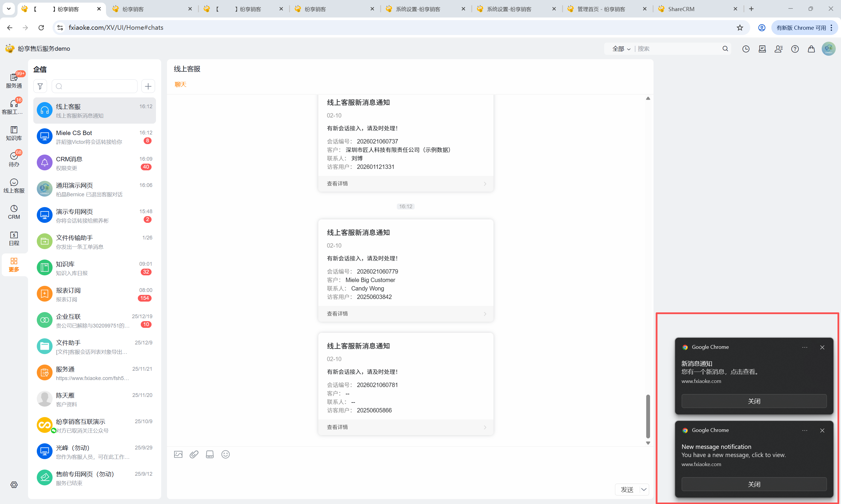Click the image attachment icon in message toolbar
This screenshot has height=504, width=841.
click(x=178, y=454)
